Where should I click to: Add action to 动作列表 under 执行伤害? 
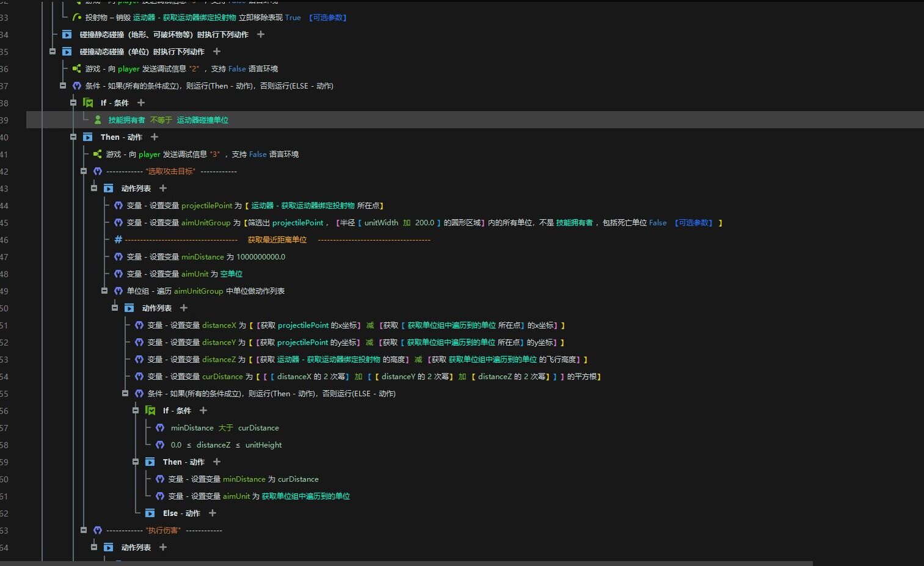(x=163, y=547)
